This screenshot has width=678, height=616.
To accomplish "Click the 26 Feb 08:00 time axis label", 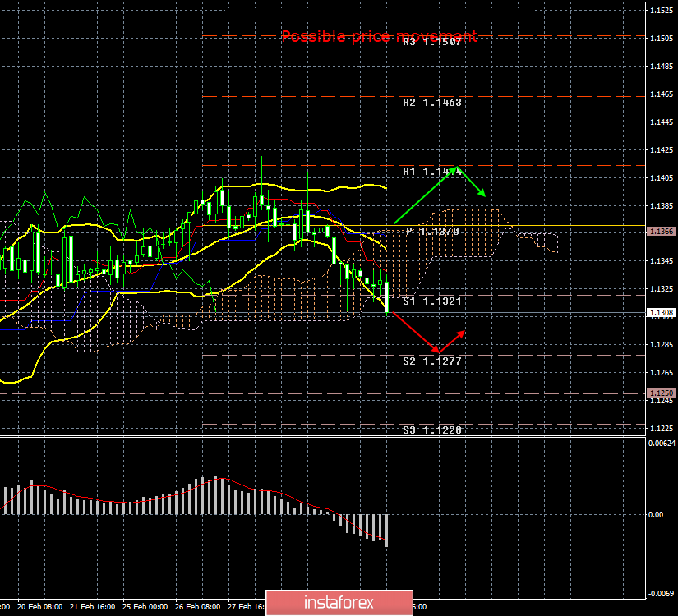I will (x=197, y=606).
